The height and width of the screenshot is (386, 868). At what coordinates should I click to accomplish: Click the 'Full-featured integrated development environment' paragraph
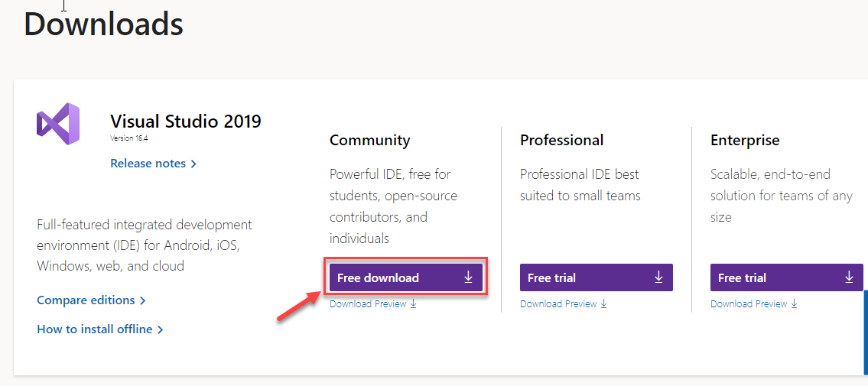tap(145, 245)
